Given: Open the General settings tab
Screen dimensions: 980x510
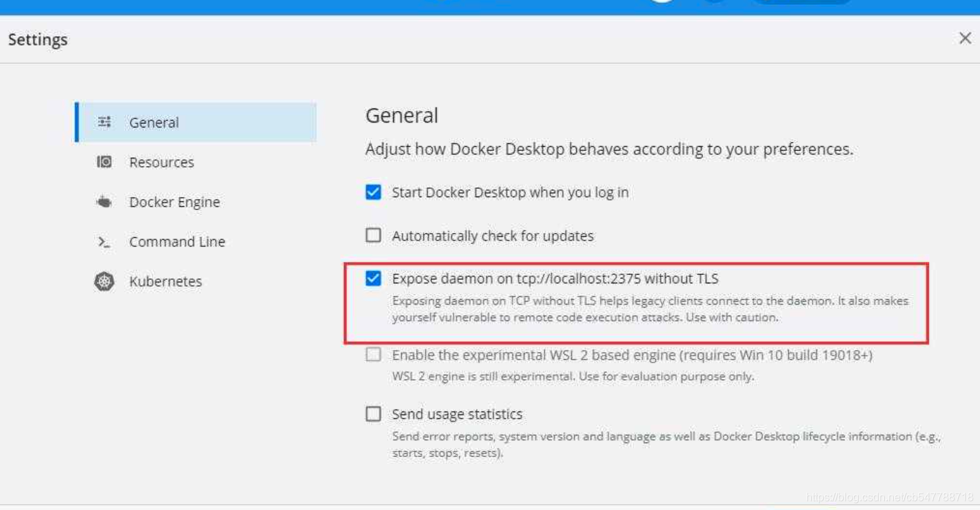Looking at the screenshot, I should pos(196,123).
